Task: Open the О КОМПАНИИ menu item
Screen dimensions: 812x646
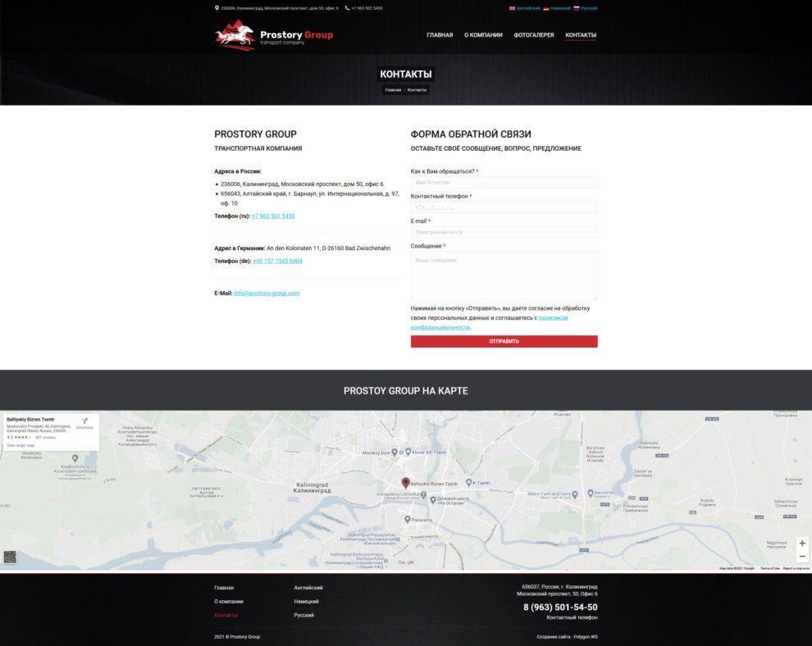Action: 483,35
